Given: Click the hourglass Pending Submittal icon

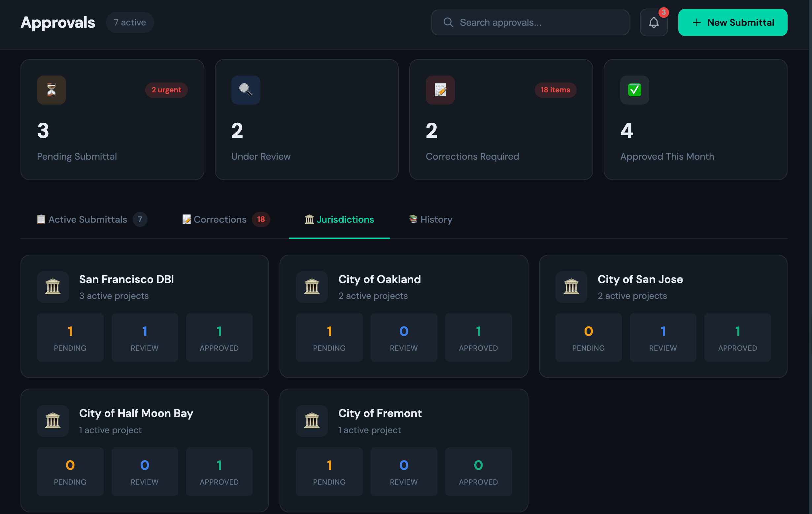Looking at the screenshot, I should pyautogui.click(x=51, y=90).
